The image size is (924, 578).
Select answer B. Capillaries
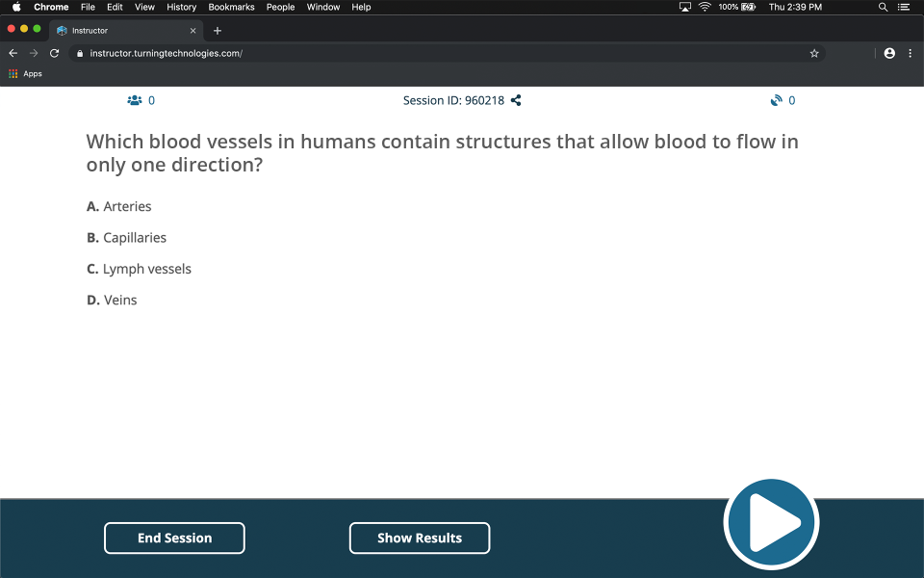point(127,238)
